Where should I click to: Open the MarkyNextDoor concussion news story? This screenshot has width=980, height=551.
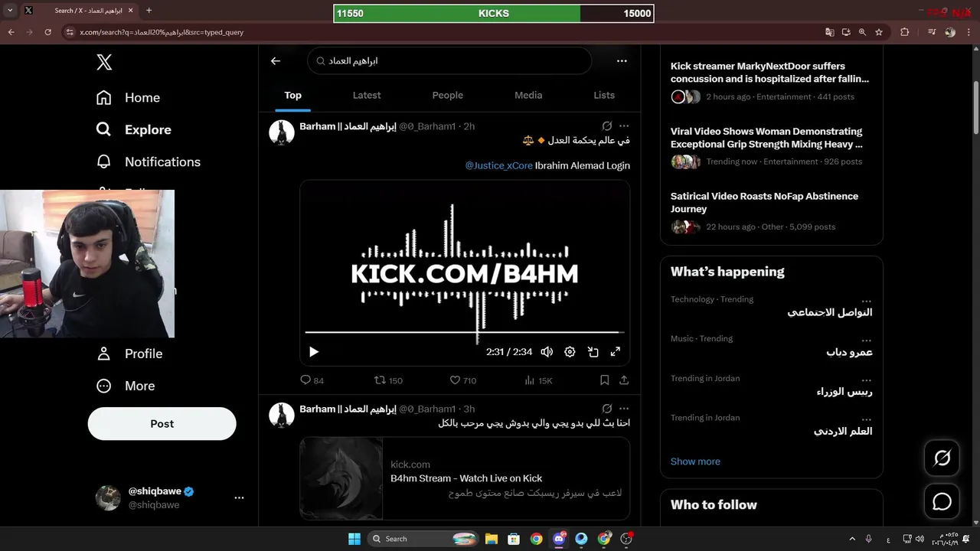coord(771,81)
